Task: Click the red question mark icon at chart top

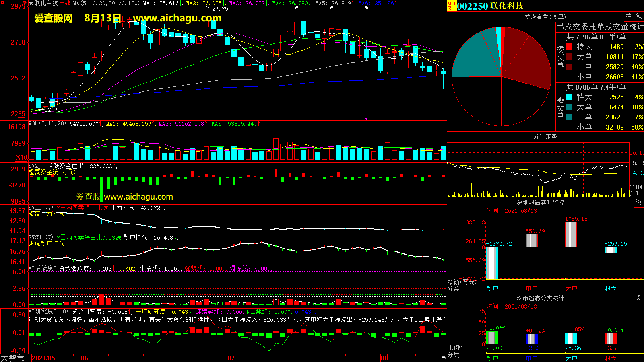Action: point(25,3)
